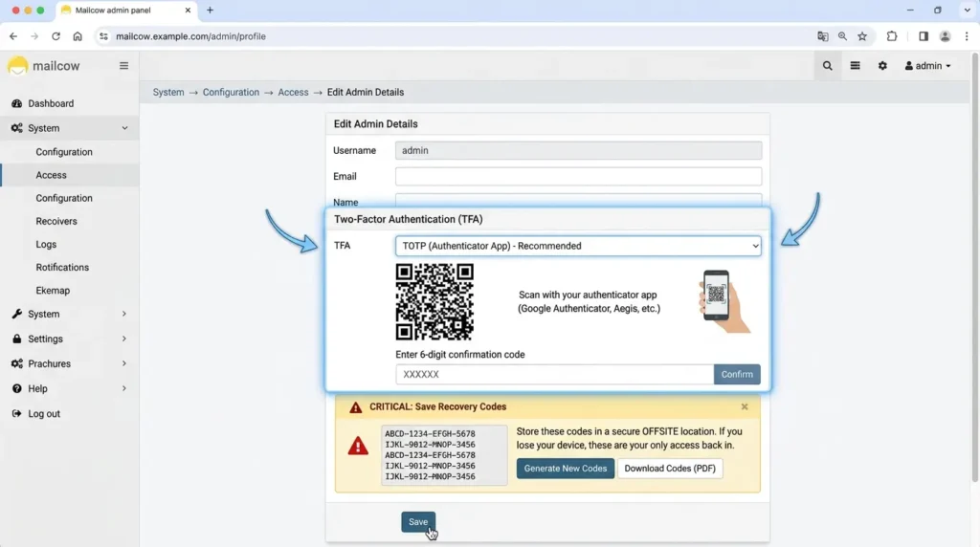Click the Configuration breadcrumb link
Screen dimensions: 980x547
pos(231,92)
